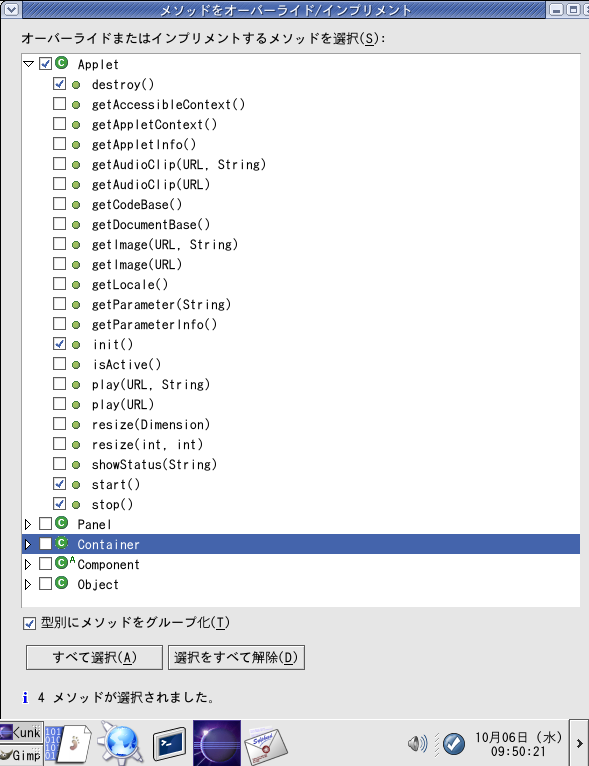Click the すべて選択(A) select all button
The height and width of the screenshot is (766, 589).
click(94, 658)
